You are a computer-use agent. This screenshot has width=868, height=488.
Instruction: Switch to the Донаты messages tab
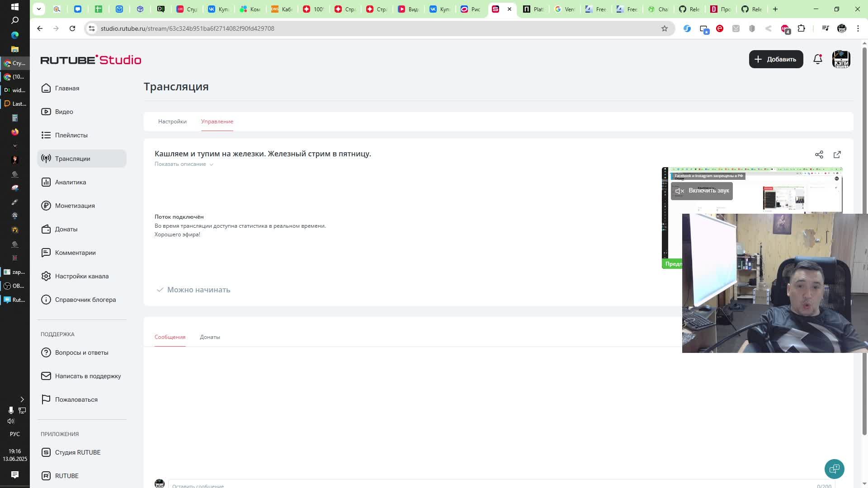[210, 337]
